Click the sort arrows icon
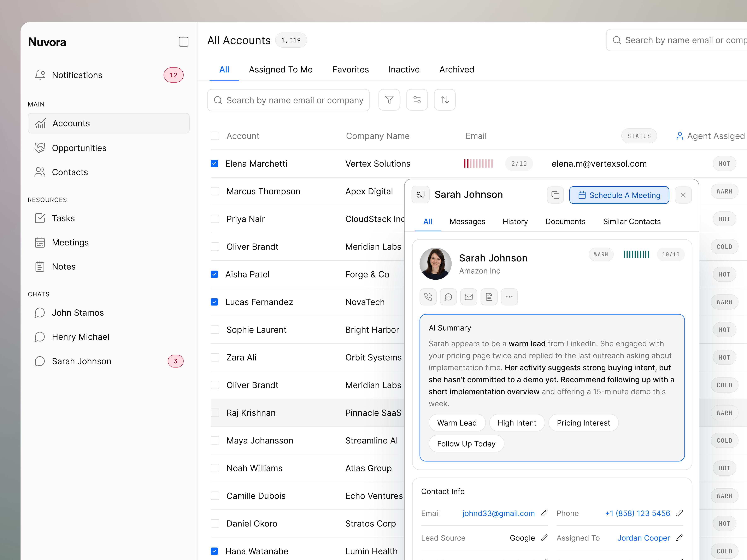Image resolution: width=747 pixels, height=560 pixels. pos(445,100)
